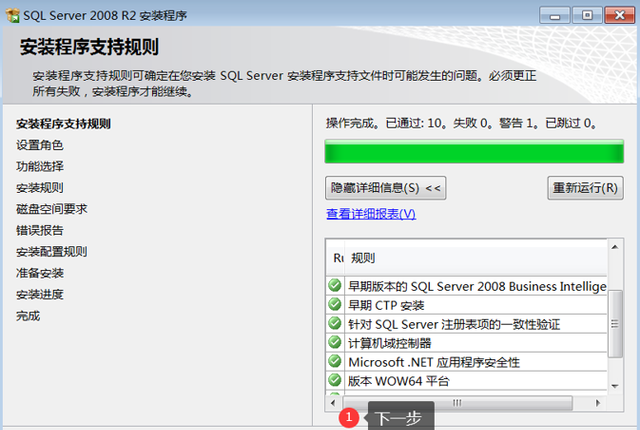The height and width of the screenshot is (430, 640).
Task: Click the vertical scrollbar thumb in rules list
Action: coord(615,324)
